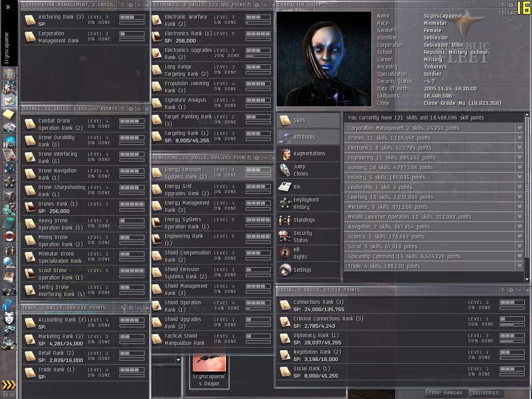Click the Deliveries button
The height and width of the screenshot is (399, 532).
point(486,393)
